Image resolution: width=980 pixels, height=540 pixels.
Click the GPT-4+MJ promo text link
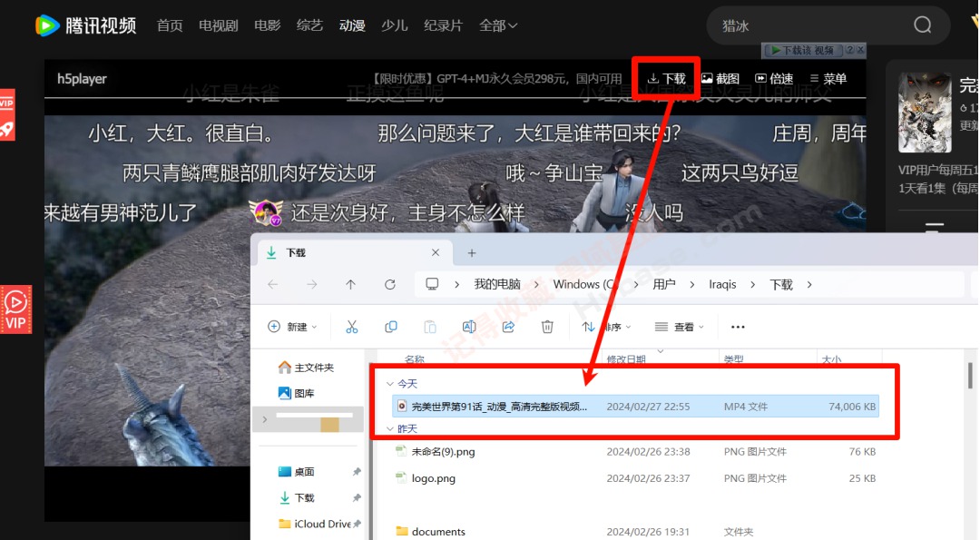tap(497, 79)
